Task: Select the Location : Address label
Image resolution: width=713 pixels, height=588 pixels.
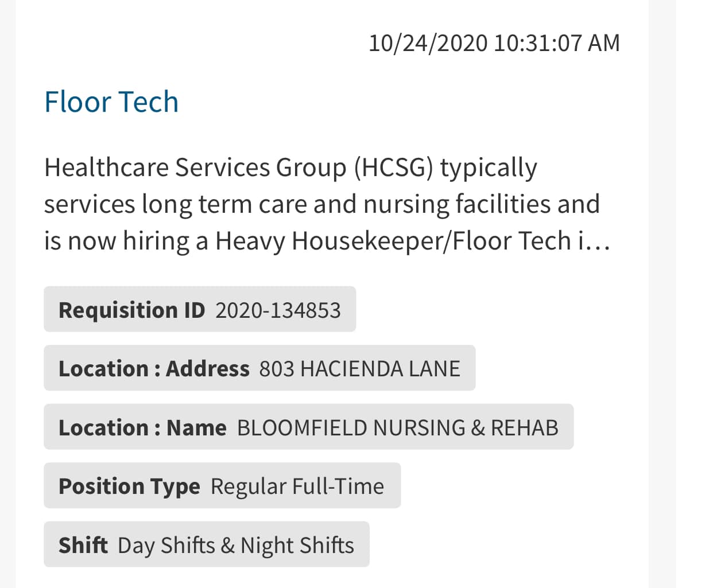Action: pos(154,368)
